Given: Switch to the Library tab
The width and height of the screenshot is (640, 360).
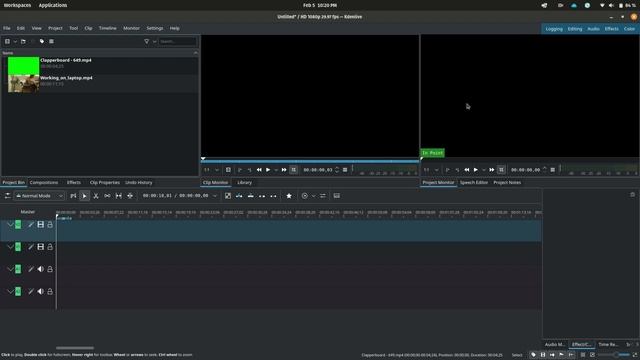Looking at the screenshot, I should tap(244, 182).
